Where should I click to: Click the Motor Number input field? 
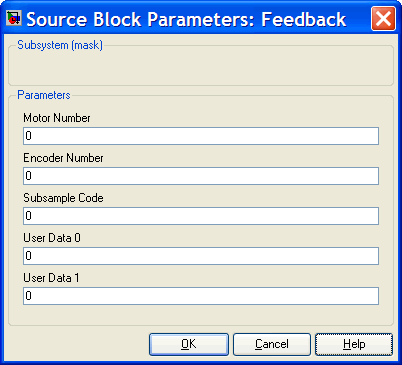click(x=201, y=136)
